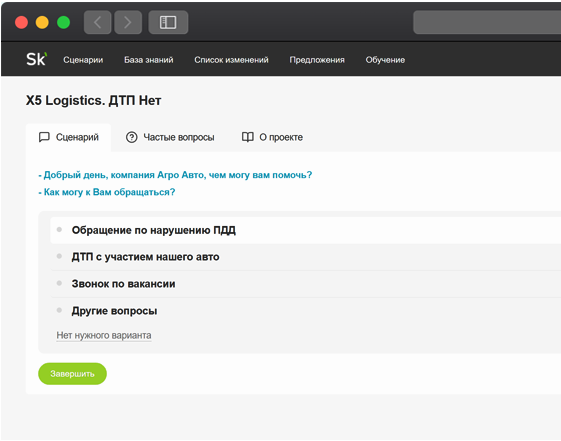Open the Предложения menu item
The width and height of the screenshot is (561, 441).
tap(317, 60)
